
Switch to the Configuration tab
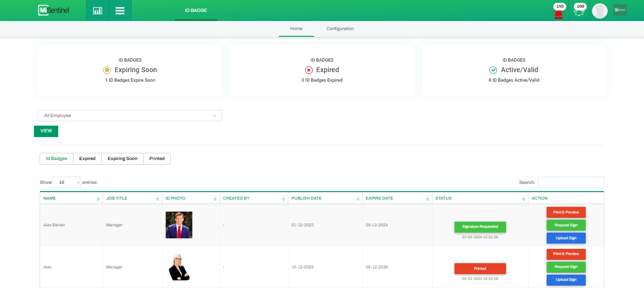click(340, 29)
